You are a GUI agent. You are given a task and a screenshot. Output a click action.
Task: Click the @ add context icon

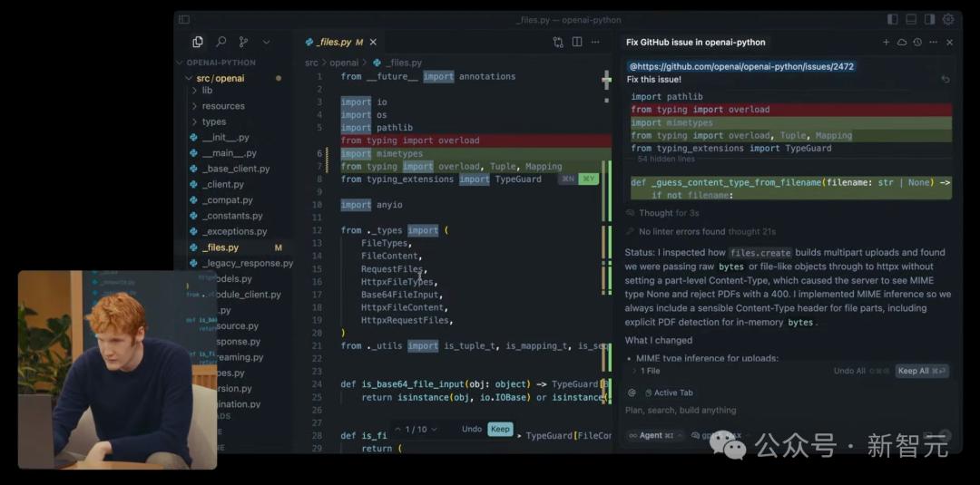point(632,393)
